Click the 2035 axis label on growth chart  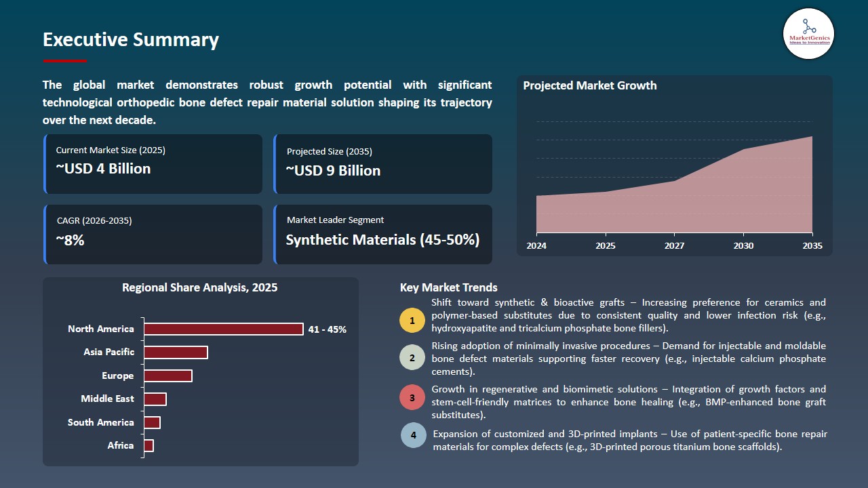pos(812,246)
